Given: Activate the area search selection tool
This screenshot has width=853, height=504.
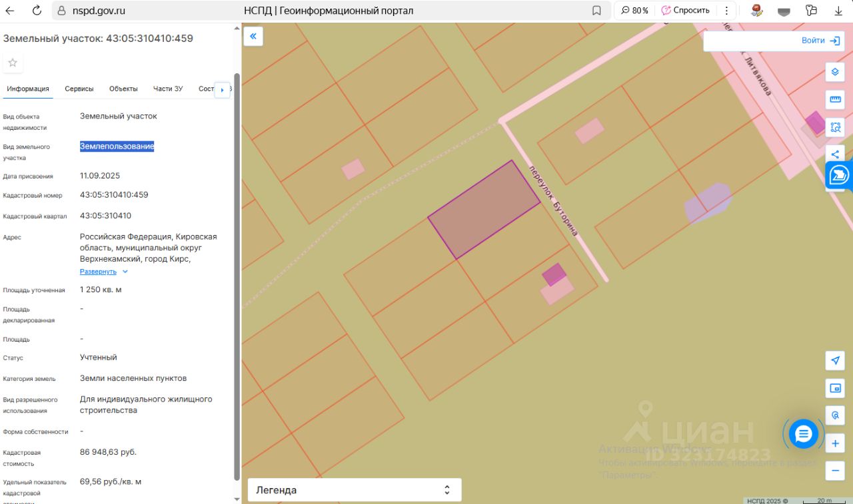Looking at the screenshot, I should pyautogui.click(x=835, y=127).
